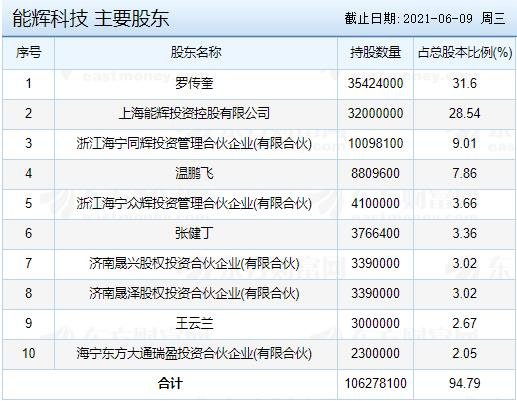Select share count in 济南晟兴 row
This screenshot has height=401, width=517.
tap(375, 263)
